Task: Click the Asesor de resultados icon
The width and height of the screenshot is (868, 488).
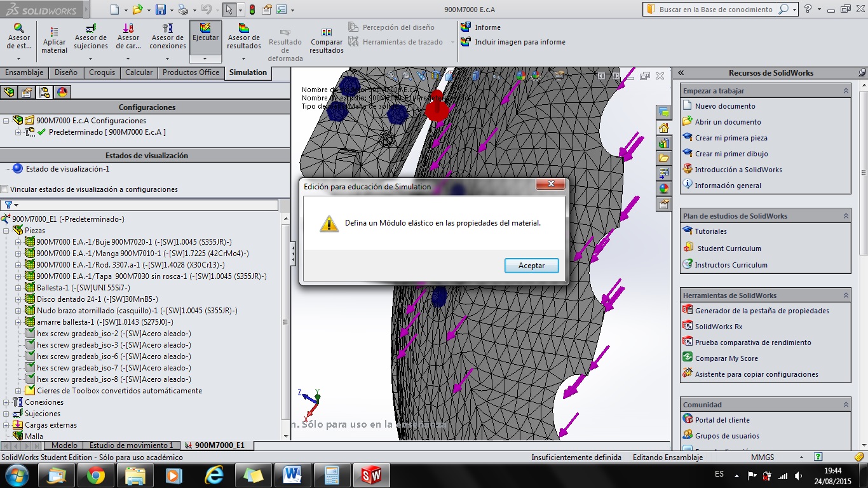Action: pyautogui.click(x=244, y=28)
